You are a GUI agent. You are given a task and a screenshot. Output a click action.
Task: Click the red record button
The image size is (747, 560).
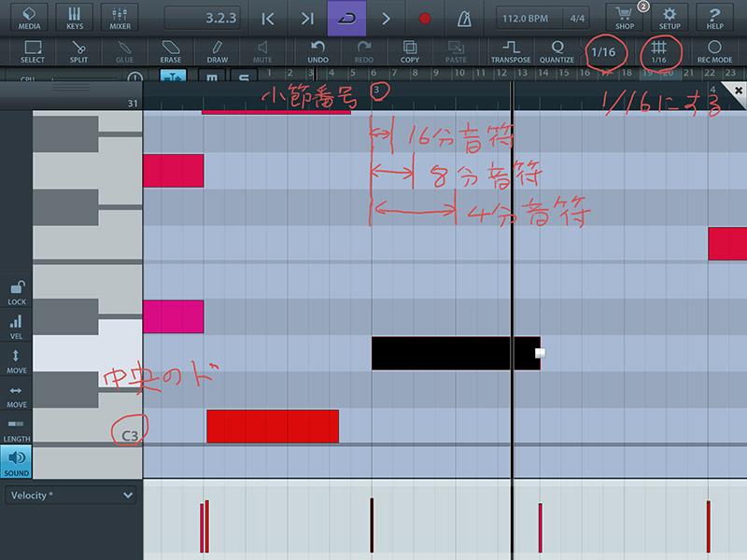tap(425, 19)
